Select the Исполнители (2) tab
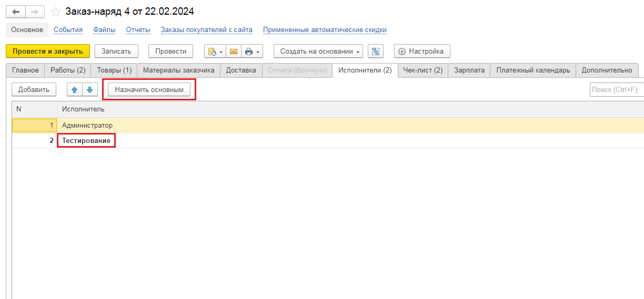Screen dimensions: 644x299 365,70
